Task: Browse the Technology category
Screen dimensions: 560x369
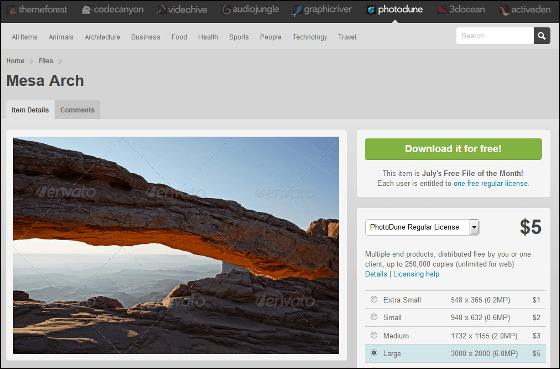Action: click(x=310, y=37)
